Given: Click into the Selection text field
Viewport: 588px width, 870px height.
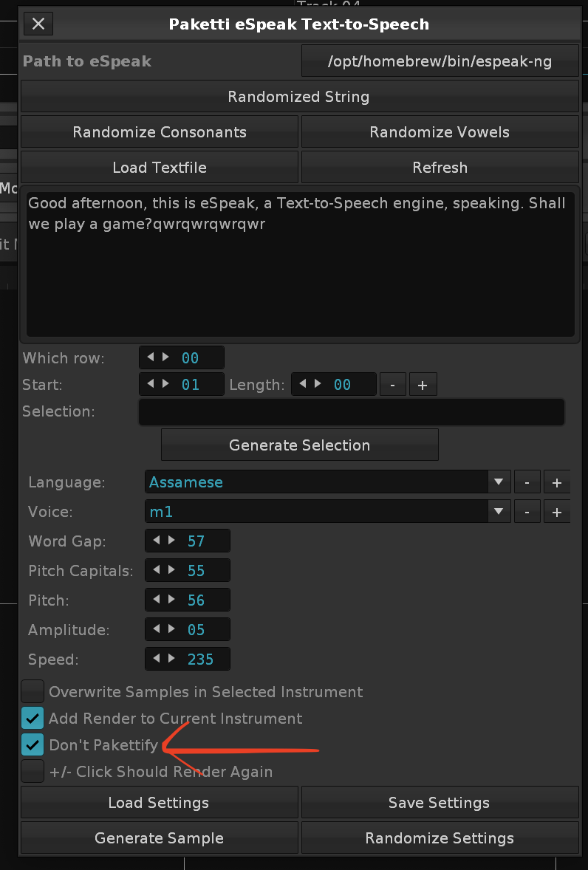Looking at the screenshot, I should (x=351, y=412).
